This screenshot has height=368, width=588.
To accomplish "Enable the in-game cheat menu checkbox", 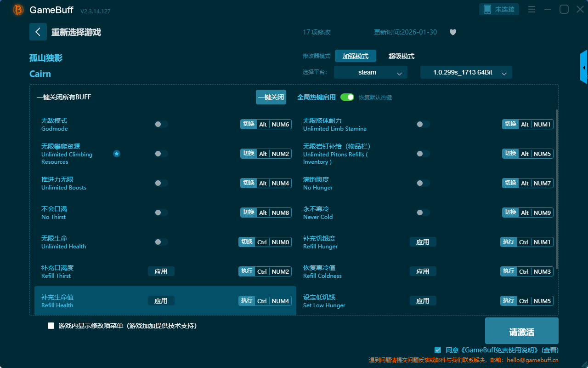I will point(51,326).
